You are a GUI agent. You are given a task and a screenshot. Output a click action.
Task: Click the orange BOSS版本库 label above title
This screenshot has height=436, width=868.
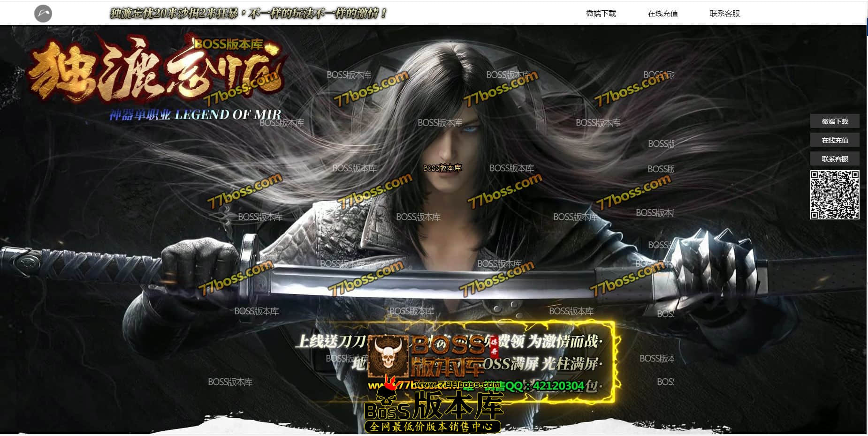228,44
